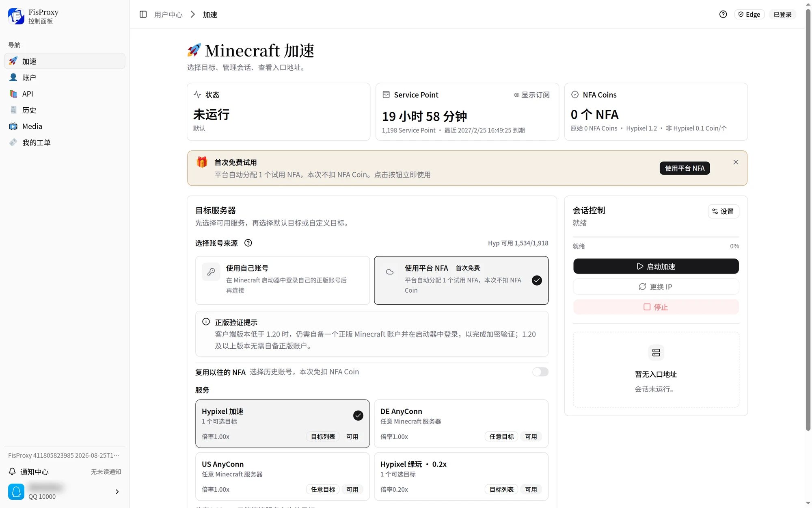Open 历史 in navigation
The width and height of the screenshot is (812, 508).
[65, 110]
